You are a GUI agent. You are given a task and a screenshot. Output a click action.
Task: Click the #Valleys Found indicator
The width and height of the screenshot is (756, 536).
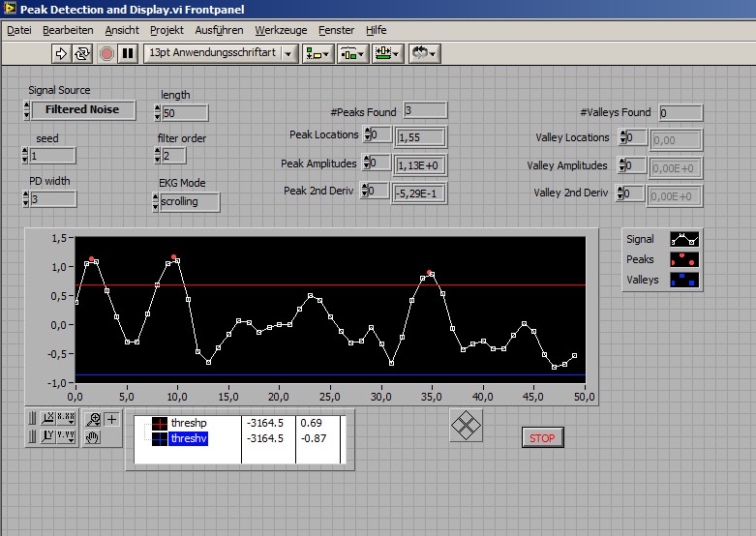click(x=680, y=113)
